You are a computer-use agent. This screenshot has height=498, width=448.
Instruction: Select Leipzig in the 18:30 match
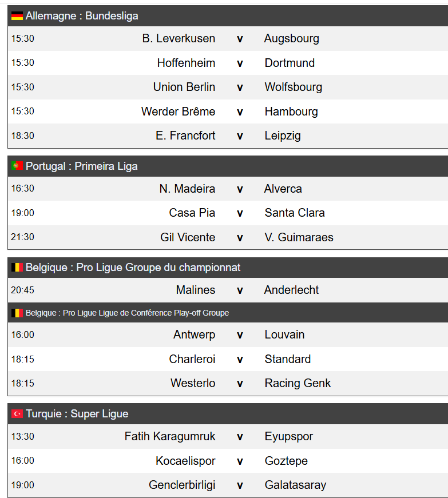[x=282, y=136]
